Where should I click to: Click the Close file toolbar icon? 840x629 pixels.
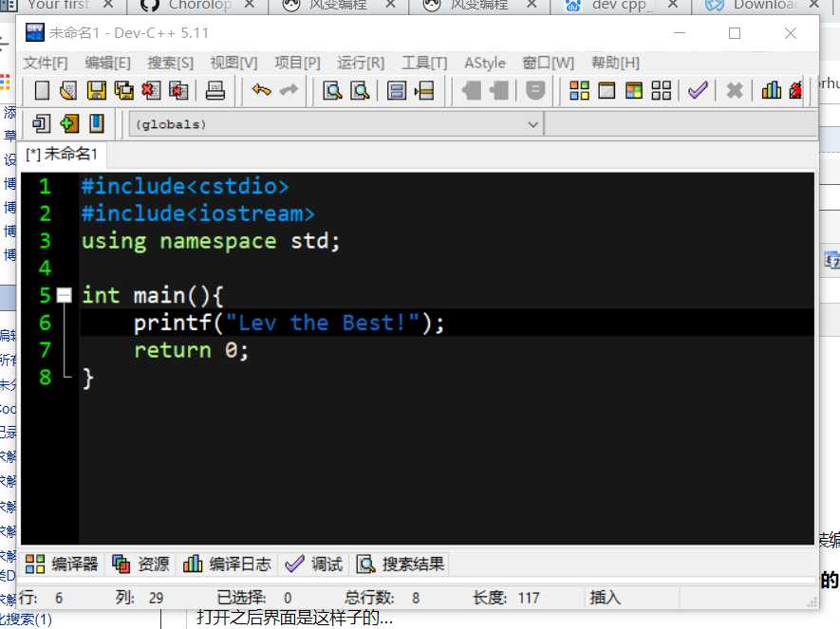[x=151, y=90]
